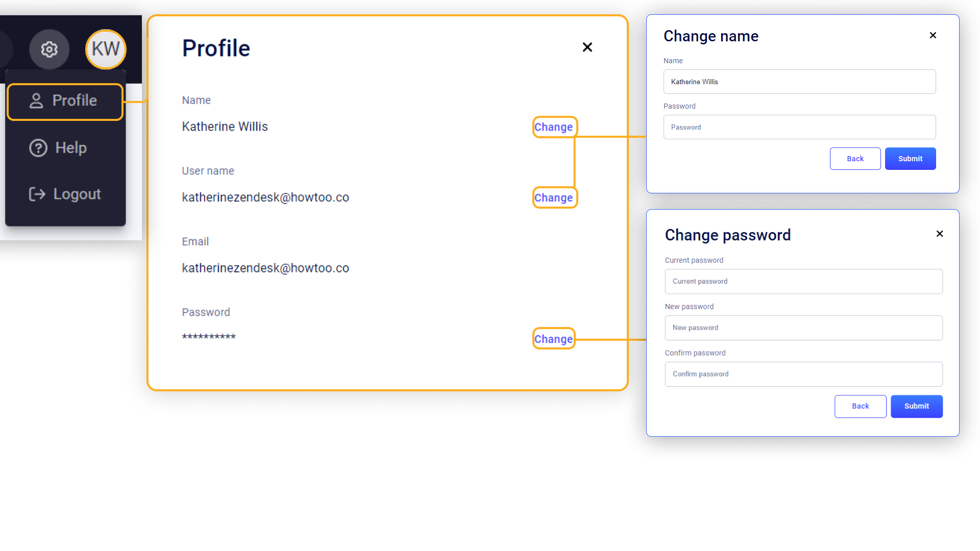Close the Change name dialog
This screenshot has width=980, height=551.
pyautogui.click(x=933, y=35)
